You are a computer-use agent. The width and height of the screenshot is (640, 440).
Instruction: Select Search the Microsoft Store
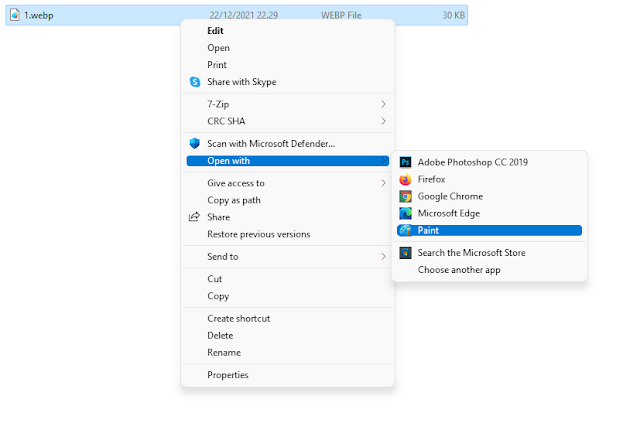(489, 253)
